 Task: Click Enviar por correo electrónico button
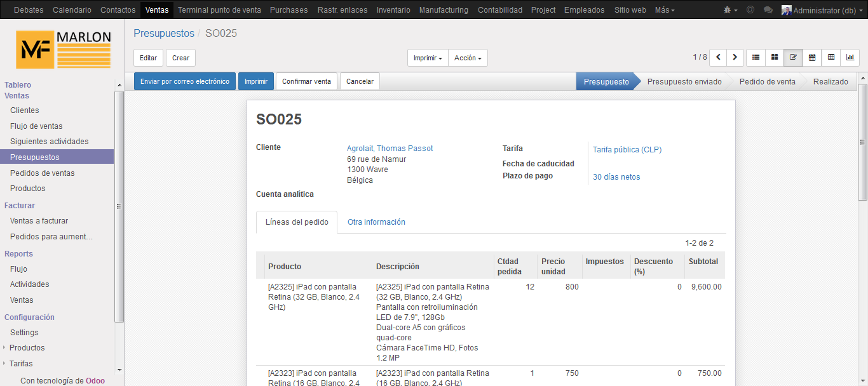tap(184, 81)
